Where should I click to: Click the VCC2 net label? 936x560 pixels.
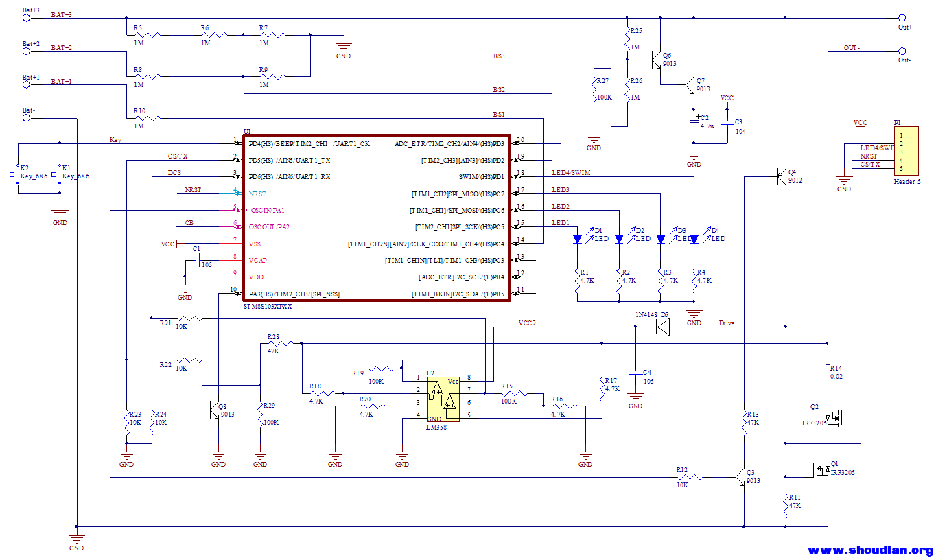click(x=527, y=323)
